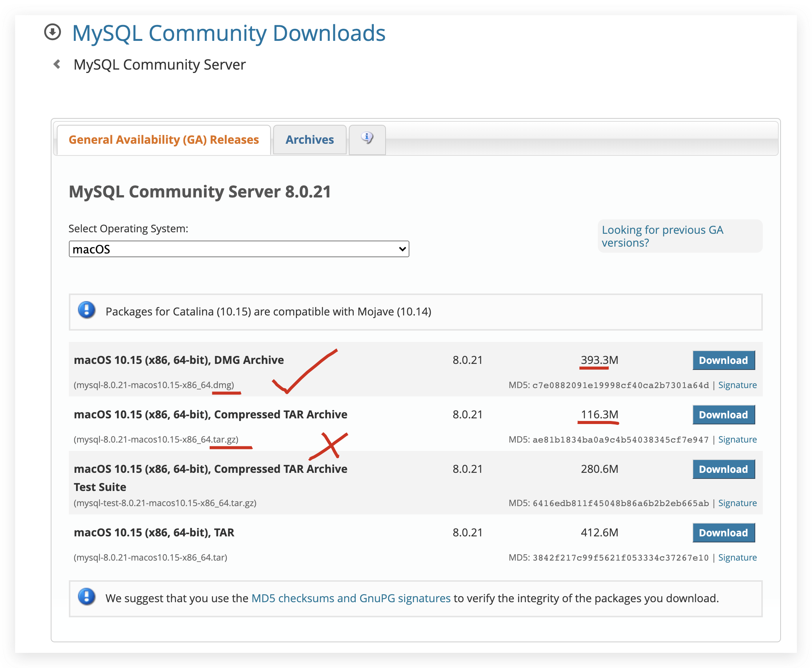Click the back chevron beside MySQL Community Server
This screenshot has width=812, height=668.
pyautogui.click(x=57, y=64)
